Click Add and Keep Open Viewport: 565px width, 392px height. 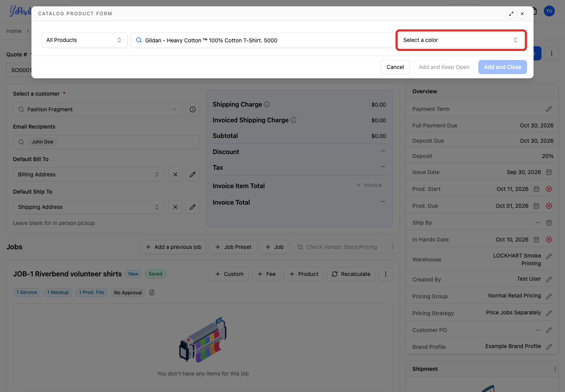click(444, 67)
